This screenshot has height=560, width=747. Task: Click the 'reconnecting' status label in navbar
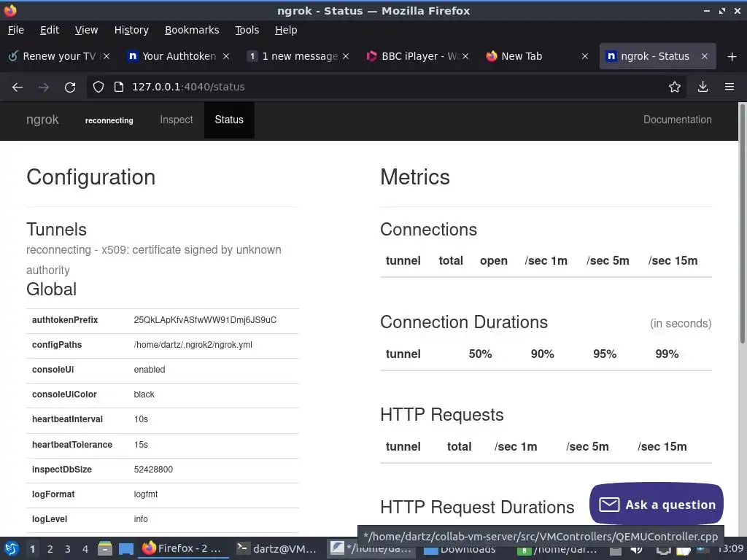[109, 120]
